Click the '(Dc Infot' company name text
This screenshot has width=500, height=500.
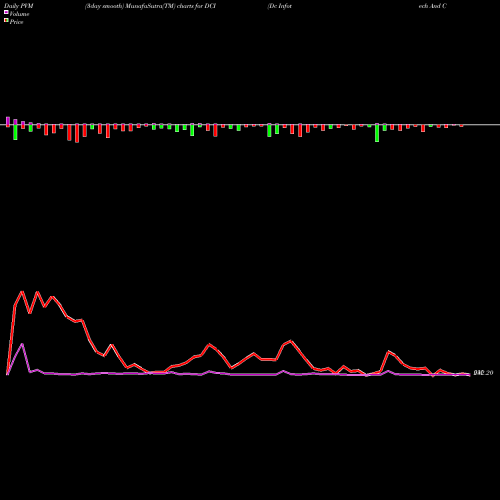coord(279,6)
